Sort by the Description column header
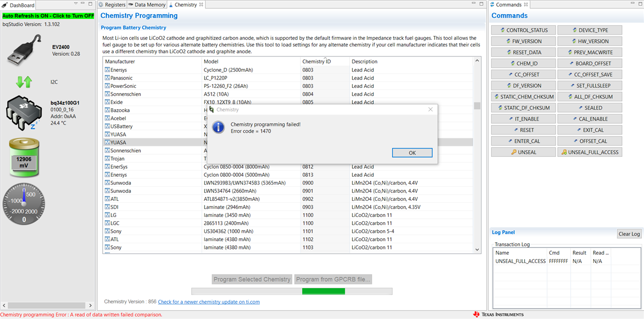The image size is (644, 319). click(x=411, y=62)
